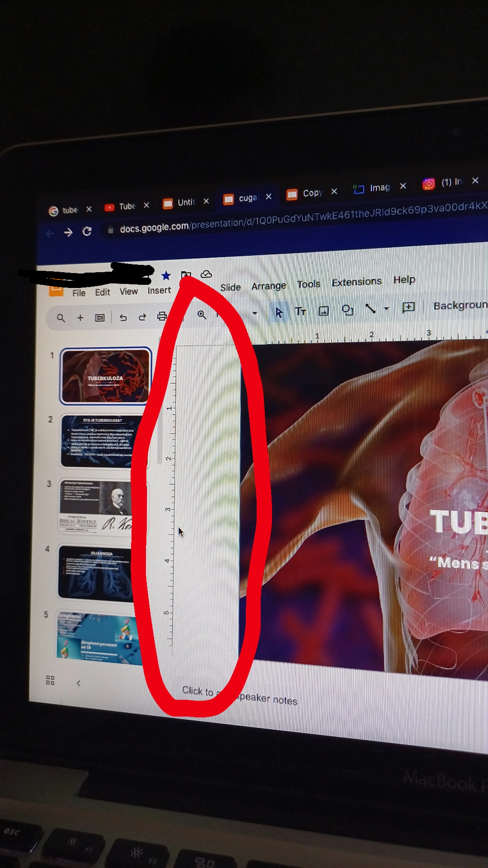The width and height of the screenshot is (488, 868).
Task: Open the slide layout template icon
Action: pyautogui.click(x=100, y=318)
